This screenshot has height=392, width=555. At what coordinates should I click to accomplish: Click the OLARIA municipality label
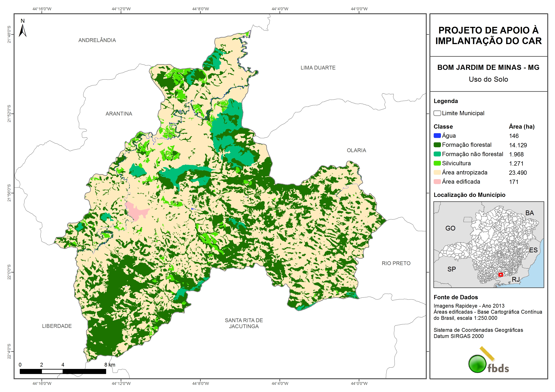tap(356, 150)
